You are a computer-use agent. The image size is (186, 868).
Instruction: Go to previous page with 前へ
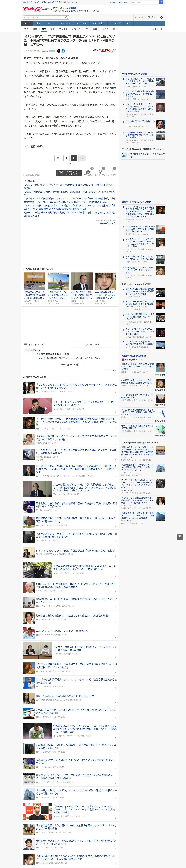[58, 158]
